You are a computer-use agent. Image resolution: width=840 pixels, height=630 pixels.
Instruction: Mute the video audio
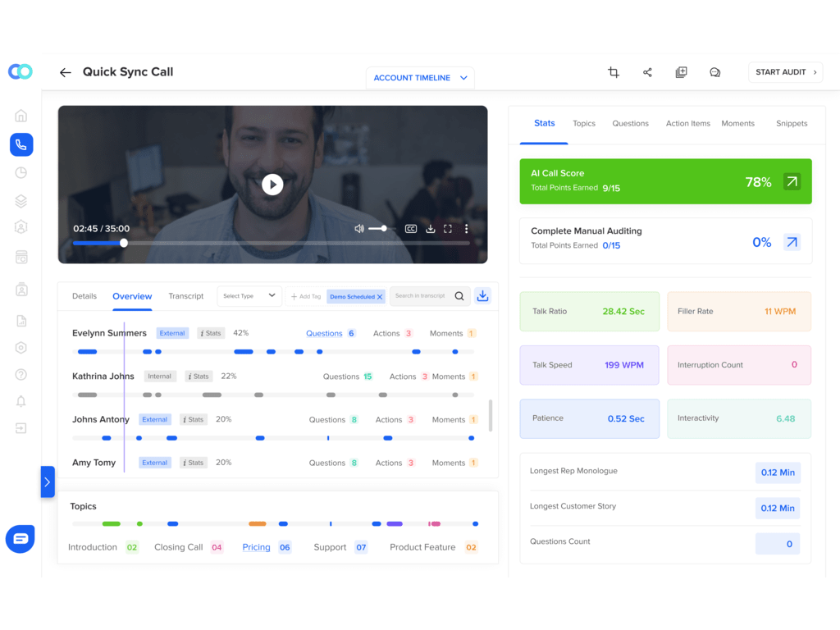359,229
